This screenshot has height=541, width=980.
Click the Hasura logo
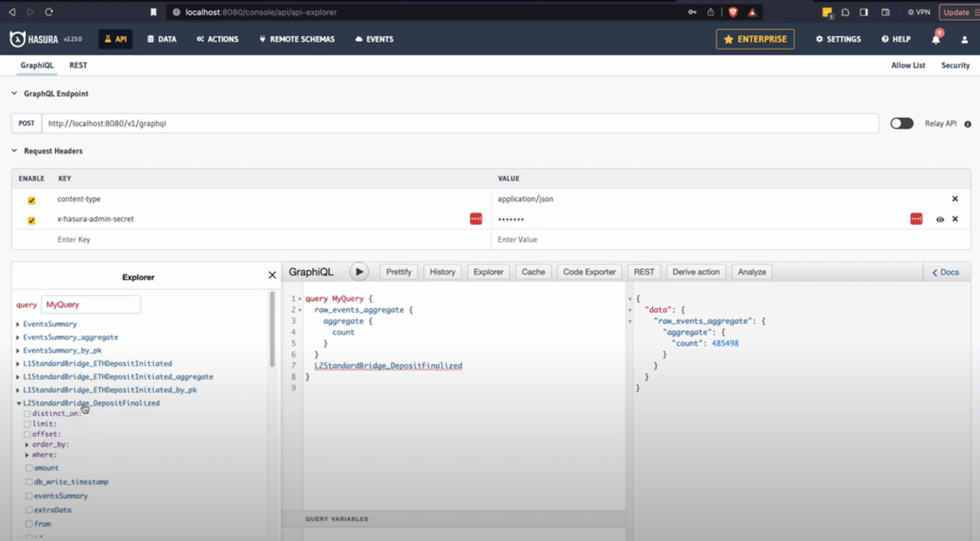[x=34, y=39]
